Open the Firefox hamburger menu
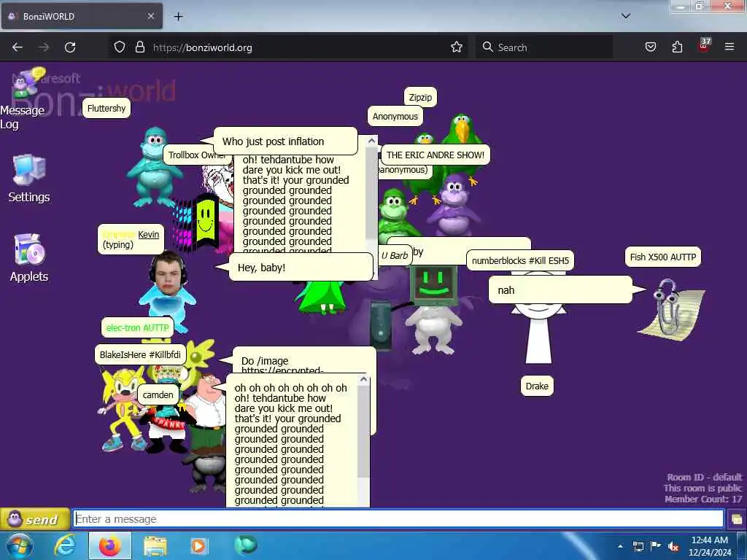Image resolution: width=747 pixels, height=560 pixels. point(729,47)
